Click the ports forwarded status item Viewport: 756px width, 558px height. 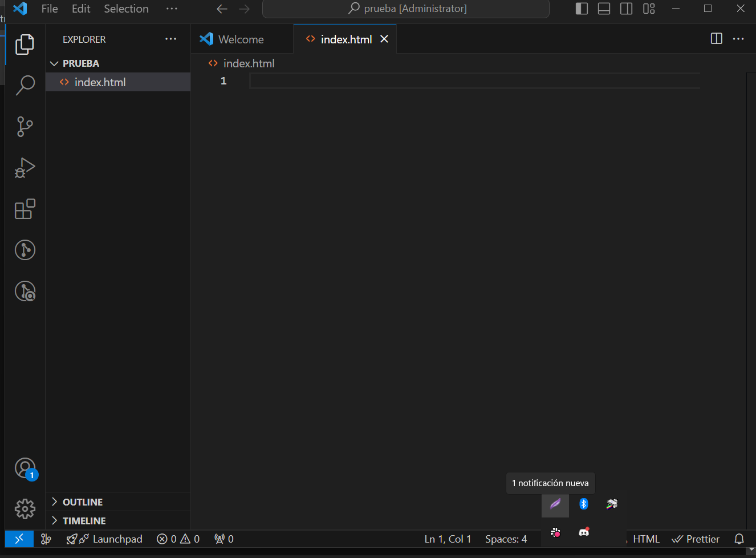tap(223, 539)
